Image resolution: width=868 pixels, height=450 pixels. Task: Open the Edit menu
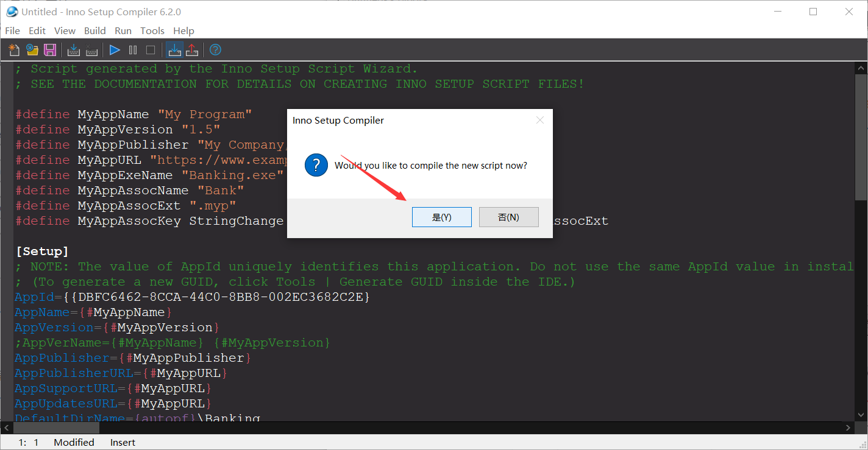(37, 30)
